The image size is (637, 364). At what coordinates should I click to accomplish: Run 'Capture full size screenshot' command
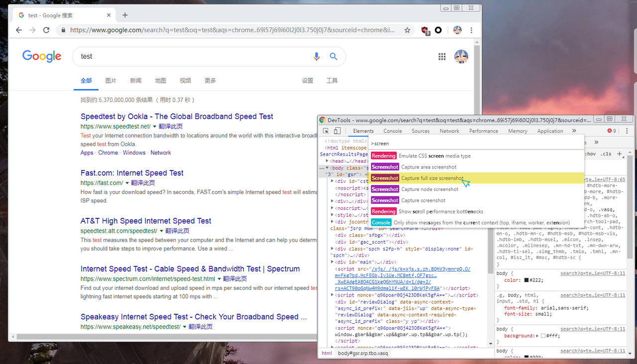[x=476, y=178]
